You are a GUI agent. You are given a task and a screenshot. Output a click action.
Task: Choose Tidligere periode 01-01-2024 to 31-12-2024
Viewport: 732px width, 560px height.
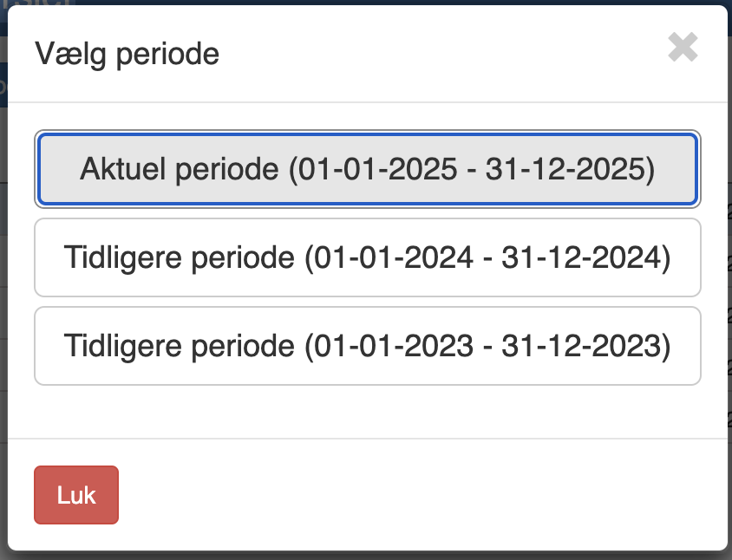pyautogui.click(x=367, y=257)
